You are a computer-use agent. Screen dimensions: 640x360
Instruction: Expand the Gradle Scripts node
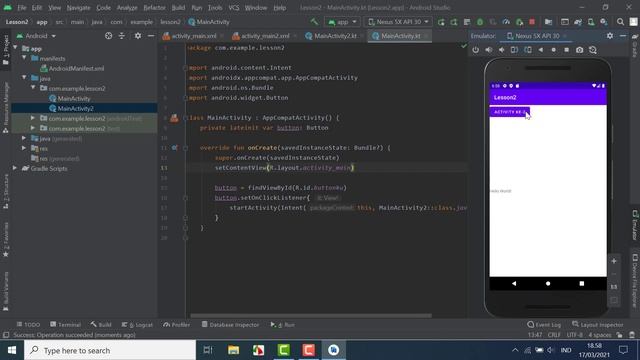click(x=16, y=168)
